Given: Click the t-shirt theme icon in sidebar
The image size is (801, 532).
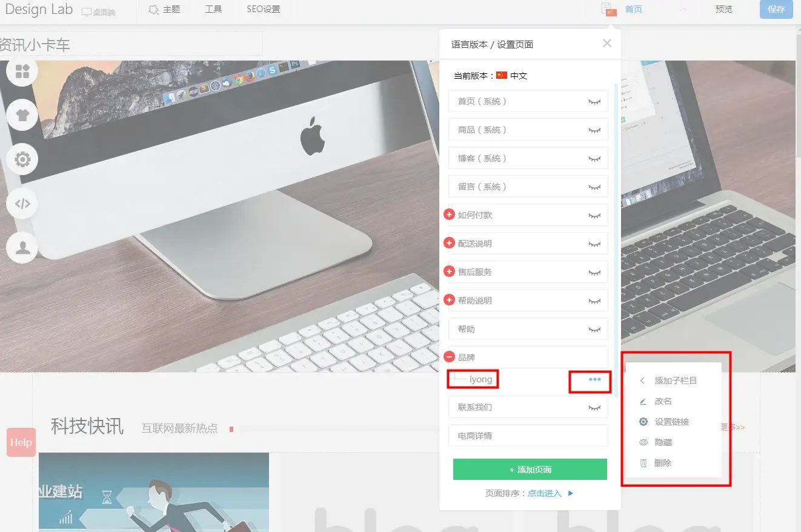Looking at the screenshot, I should coord(22,116).
